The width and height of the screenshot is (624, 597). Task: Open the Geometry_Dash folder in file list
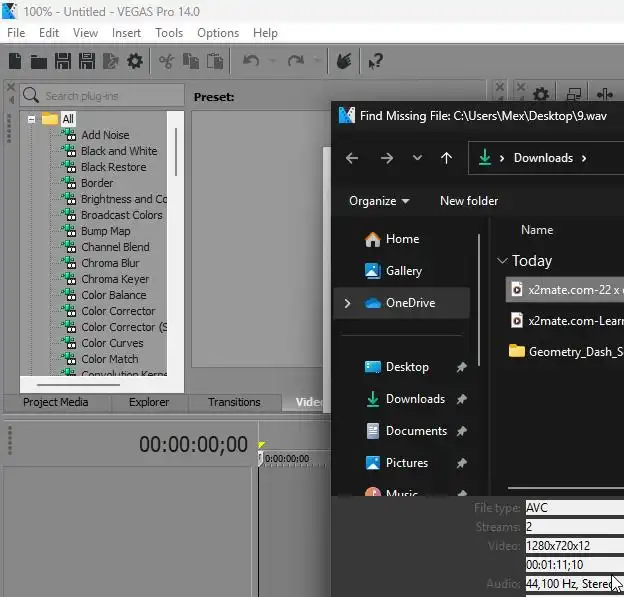coord(566,351)
